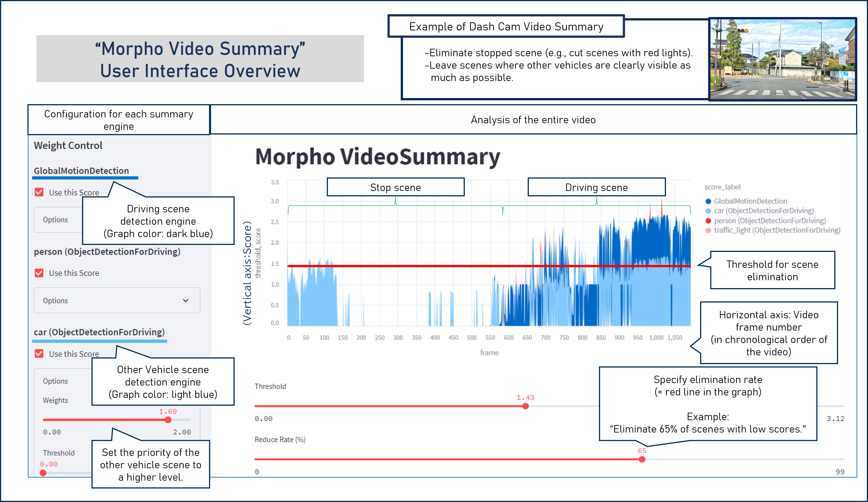868x502 pixels.
Task: Click the car Weights slider handle at 1.69
Action: (x=168, y=420)
